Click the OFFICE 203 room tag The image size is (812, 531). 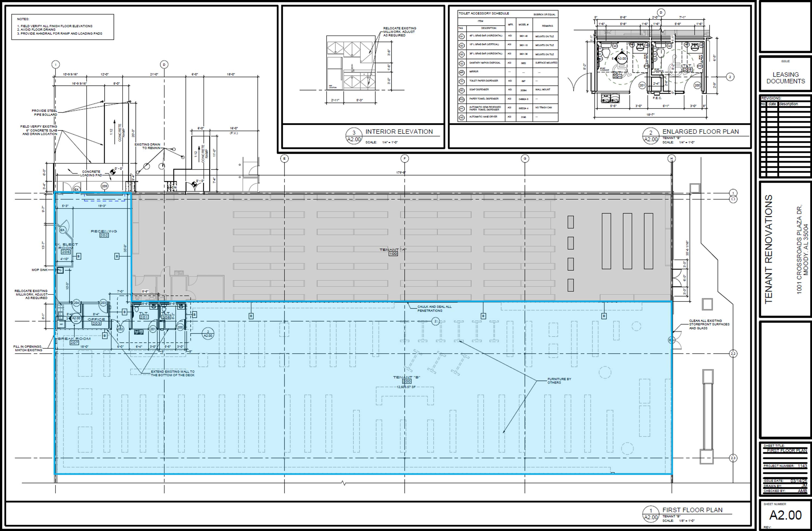click(96, 321)
